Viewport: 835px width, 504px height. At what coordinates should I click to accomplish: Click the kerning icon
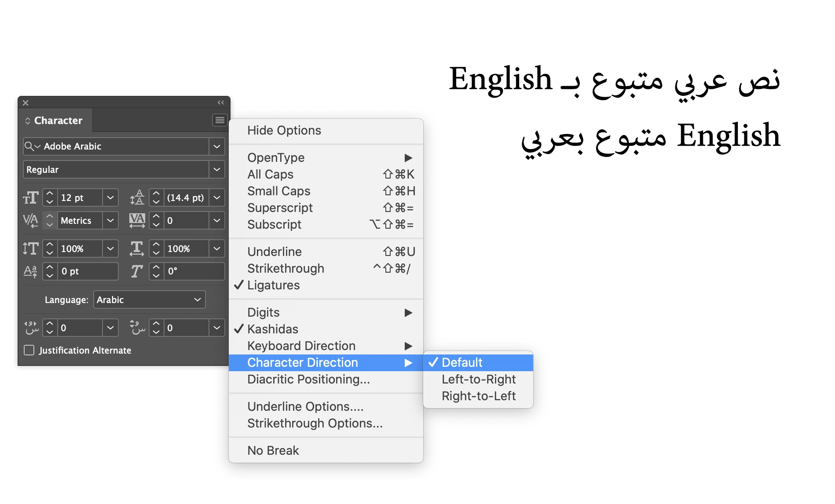pos(30,220)
